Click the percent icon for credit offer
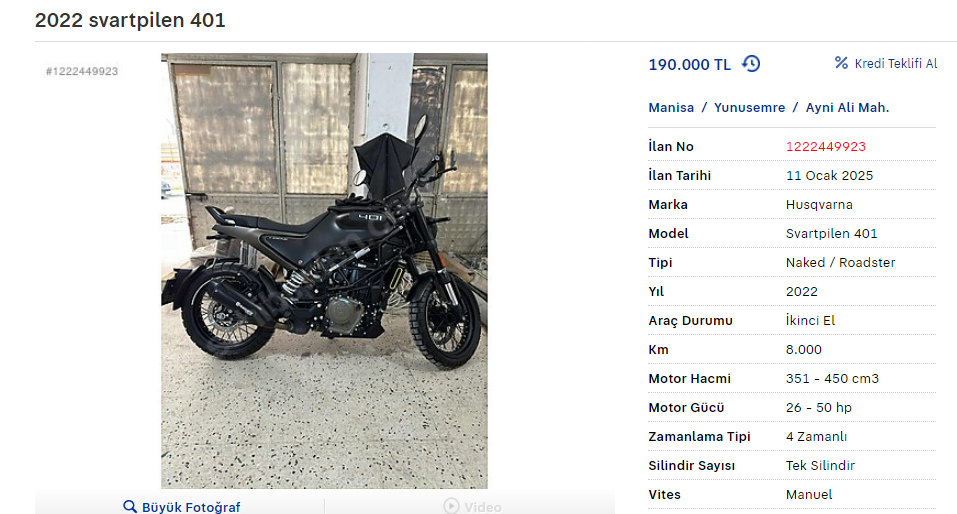The width and height of the screenshot is (957, 514). pyautogui.click(x=842, y=63)
